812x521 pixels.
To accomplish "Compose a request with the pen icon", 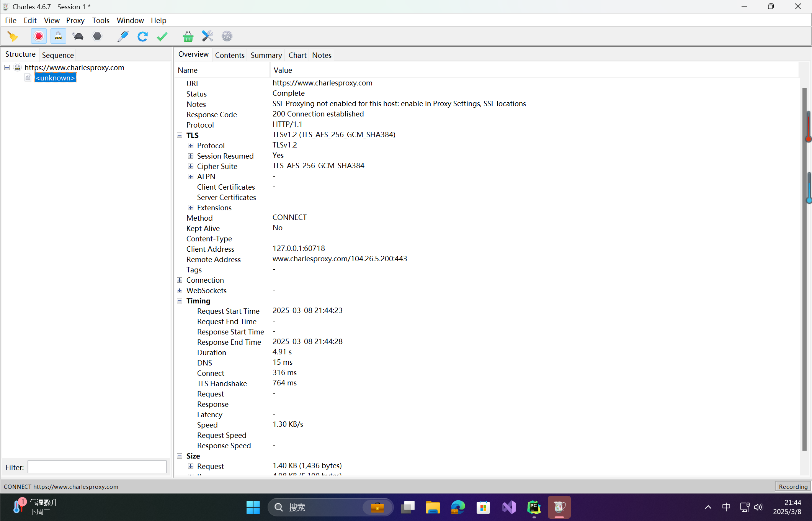I will (x=123, y=36).
